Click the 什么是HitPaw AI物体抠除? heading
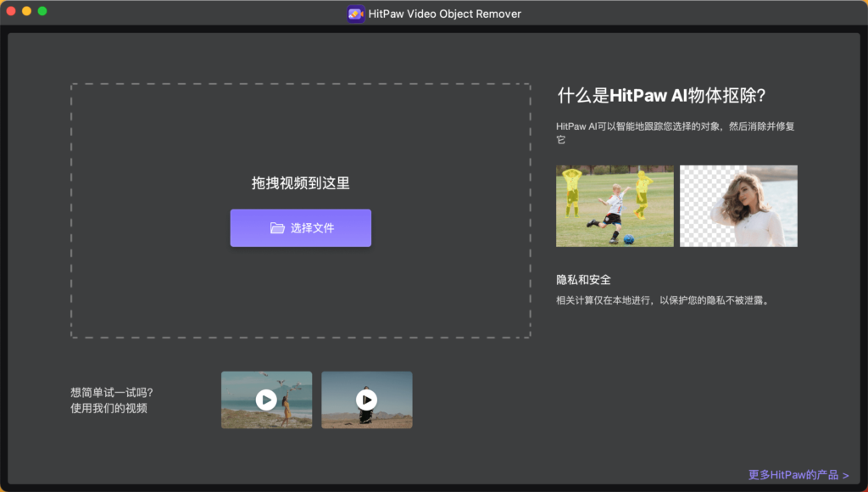868x492 pixels. pyautogui.click(x=661, y=95)
